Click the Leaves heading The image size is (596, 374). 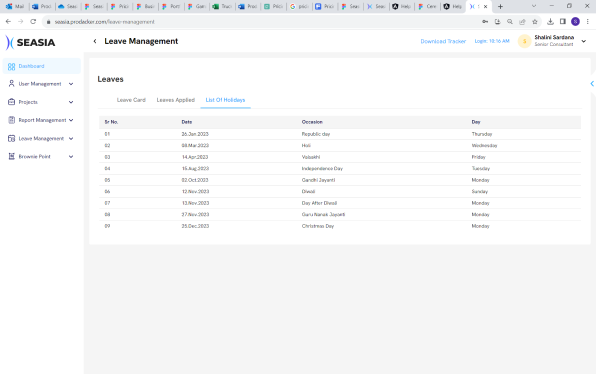pos(110,79)
